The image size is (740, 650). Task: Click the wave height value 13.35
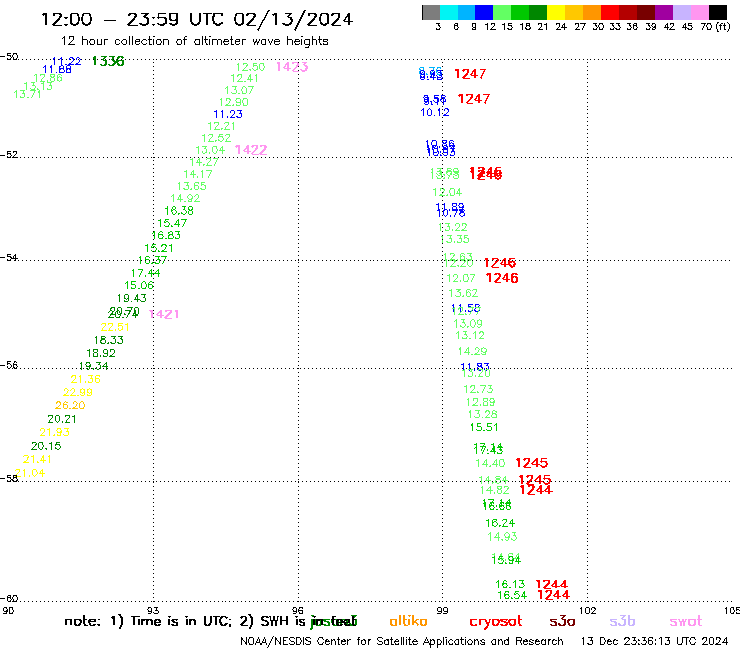tap(455, 239)
